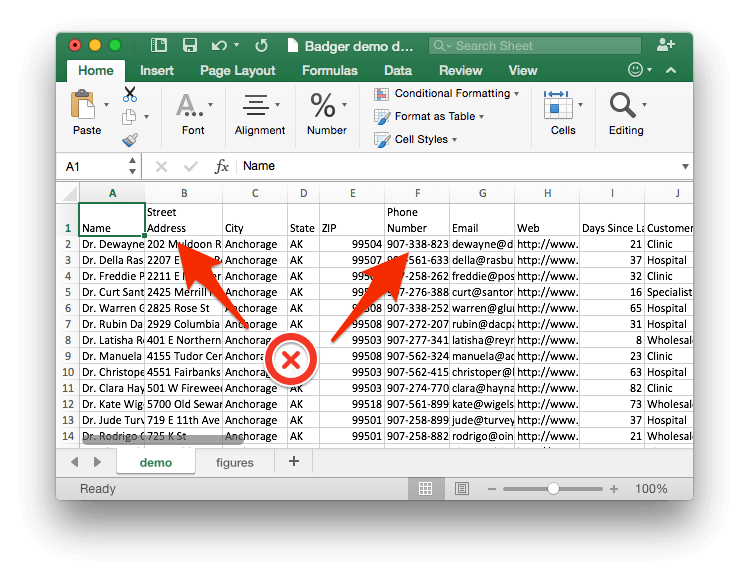Go to the next sheet arrow
749x580 pixels.
[x=97, y=462]
